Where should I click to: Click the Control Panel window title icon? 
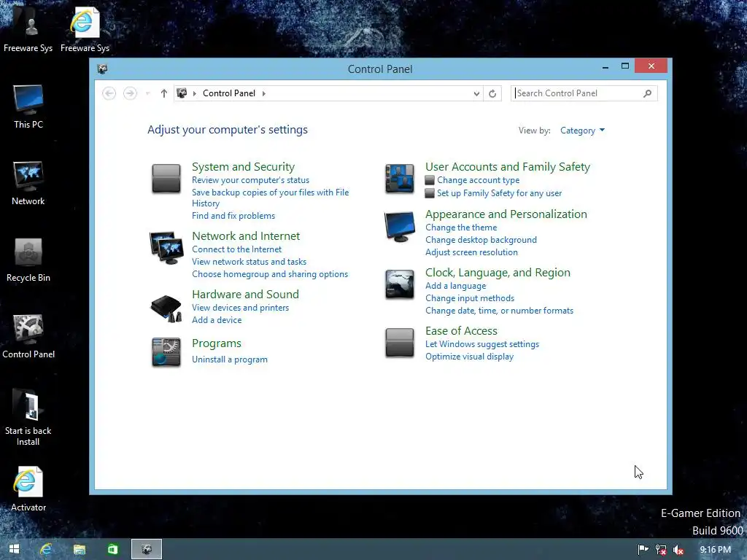102,69
